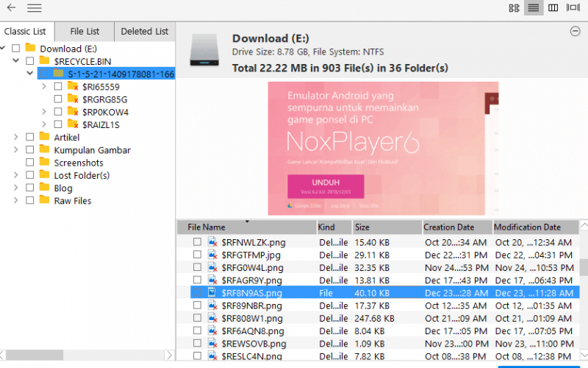This screenshot has width=588, height=368.
Task: Expand the $RP0KOW4 folder node
Action: 44,112
